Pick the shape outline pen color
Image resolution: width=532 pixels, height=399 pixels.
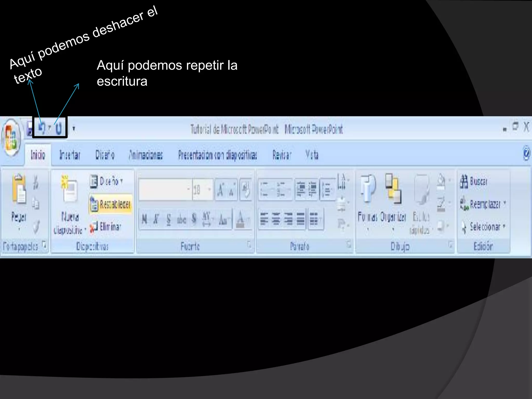coord(441,204)
